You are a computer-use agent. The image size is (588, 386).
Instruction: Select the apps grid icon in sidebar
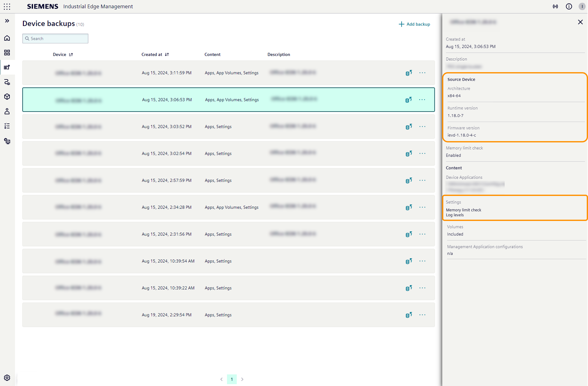[x=7, y=52]
